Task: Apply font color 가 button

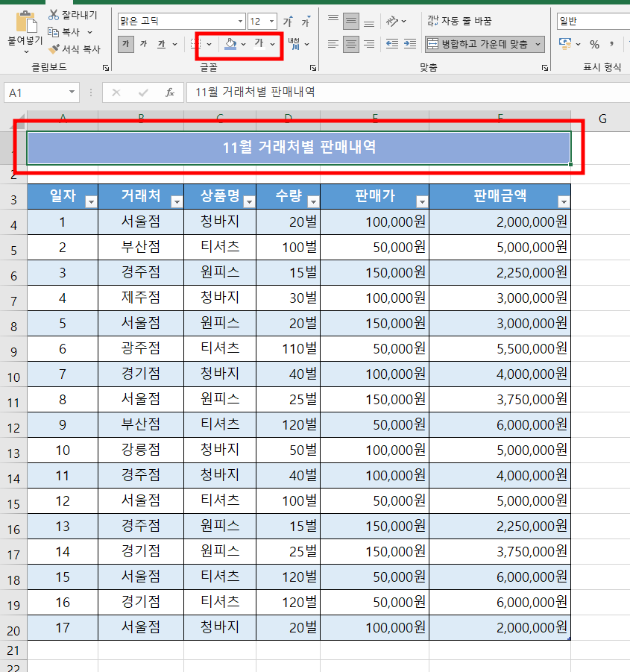Action: coord(259,44)
